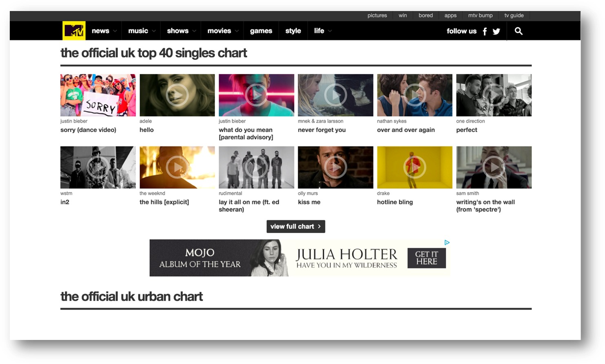Viewport: 605px width, 364px height.
Task: Play Lay It All On Me video
Action: point(256,167)
